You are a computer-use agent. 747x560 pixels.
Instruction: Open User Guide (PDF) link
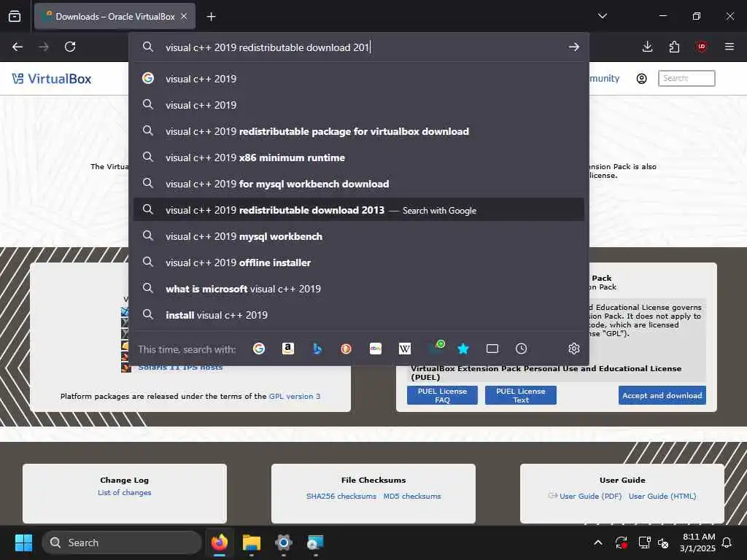590,496
